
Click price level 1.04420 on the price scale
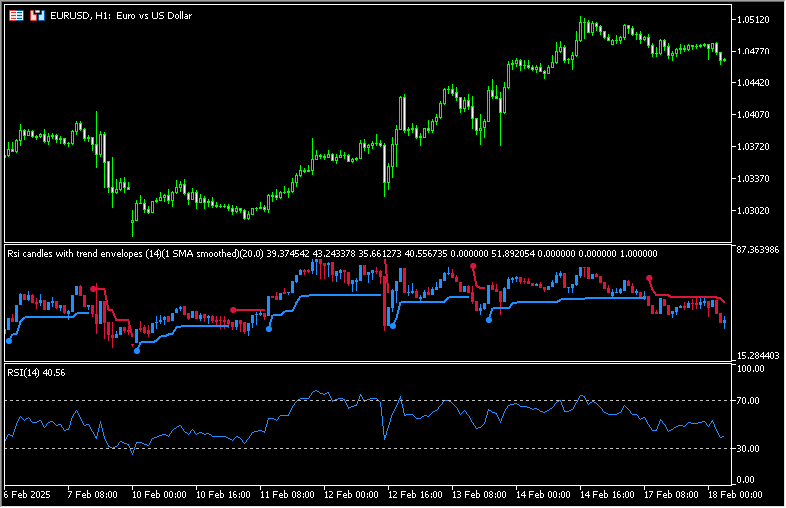[x=753, y=83]
